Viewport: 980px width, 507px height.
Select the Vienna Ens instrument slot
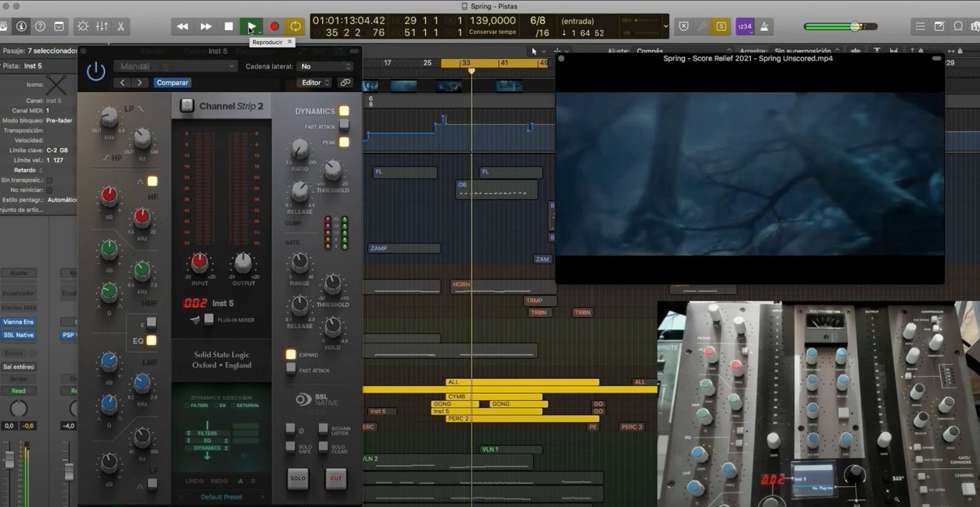[18, 322]
